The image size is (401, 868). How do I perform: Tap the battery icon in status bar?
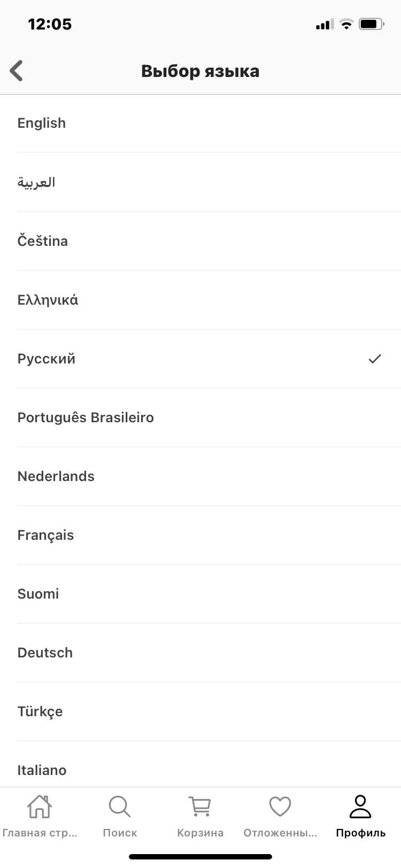click(371, 24)
